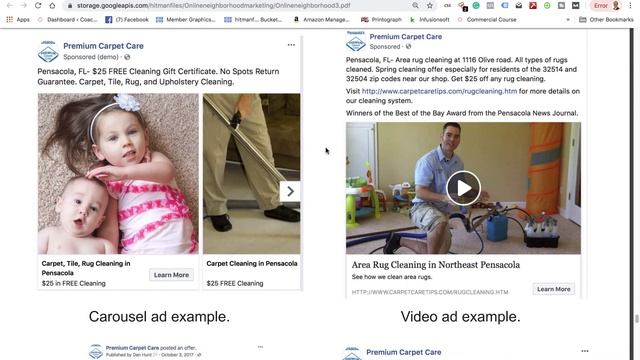This screenshot has height=360, width=640.
Task: Play the area rug cleaning video
Action: click(x=463, y=188)
